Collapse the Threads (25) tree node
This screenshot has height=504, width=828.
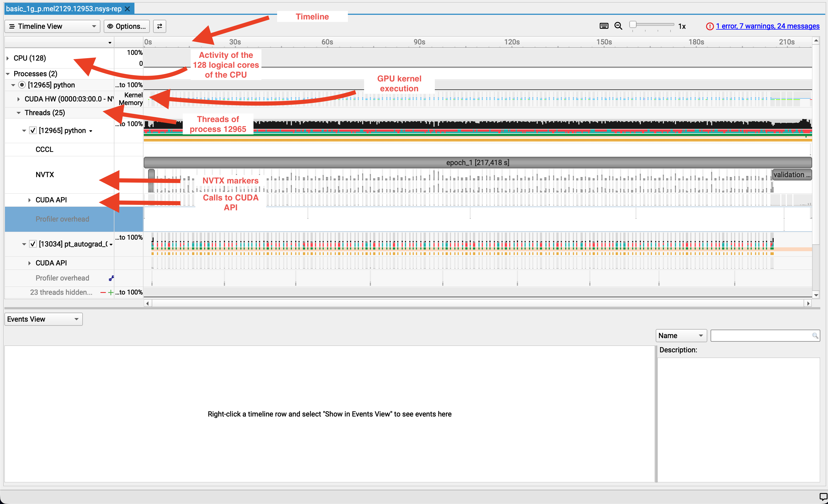pos(18,113)
